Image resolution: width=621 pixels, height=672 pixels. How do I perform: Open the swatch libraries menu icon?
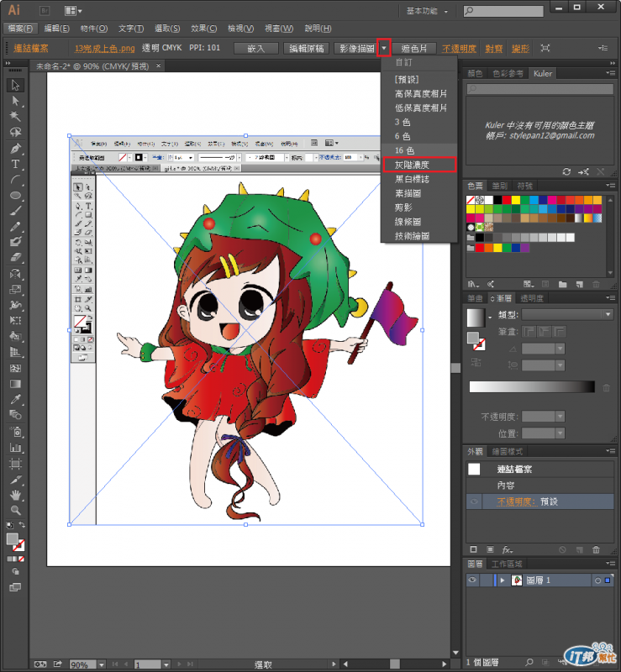pyautogui.click(x=473, y=284)
